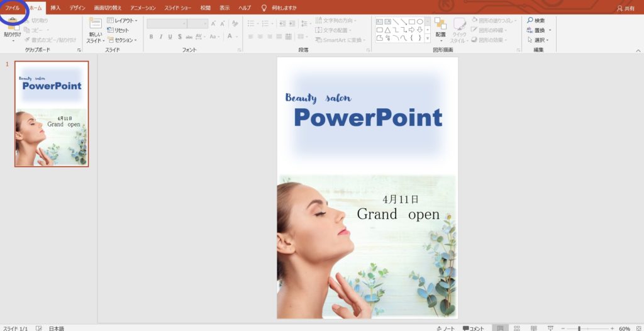
Task: Select the straight Line shape
Action: coord(396,21)
